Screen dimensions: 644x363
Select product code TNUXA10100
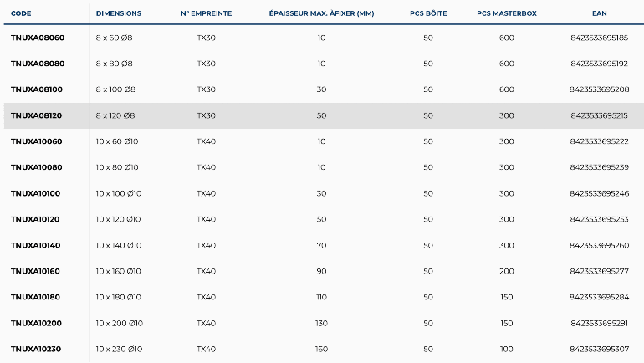point(35,193)
